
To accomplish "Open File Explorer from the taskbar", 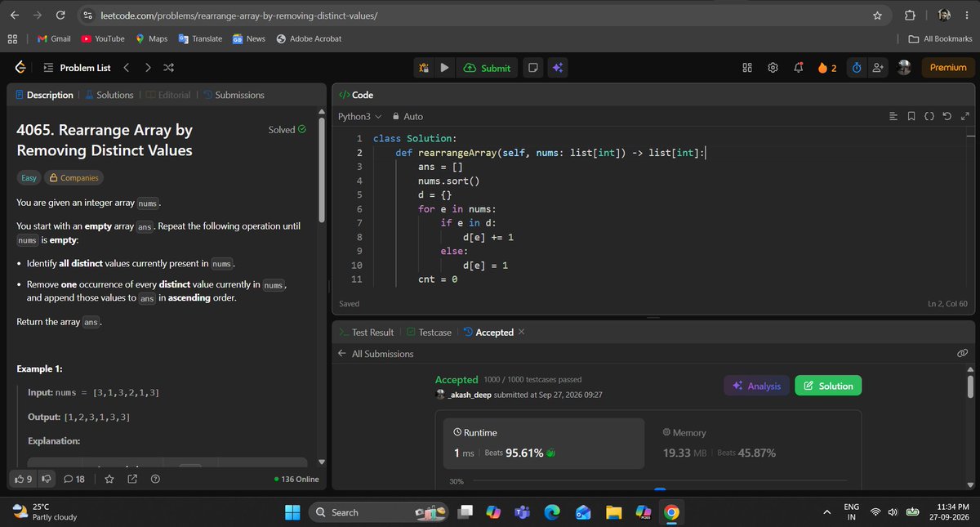I will 614,512.
